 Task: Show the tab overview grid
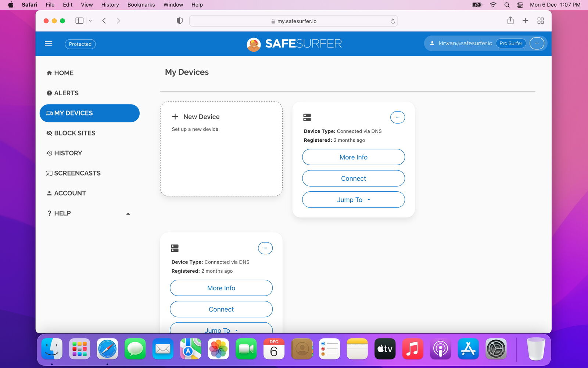pos(541,21)
